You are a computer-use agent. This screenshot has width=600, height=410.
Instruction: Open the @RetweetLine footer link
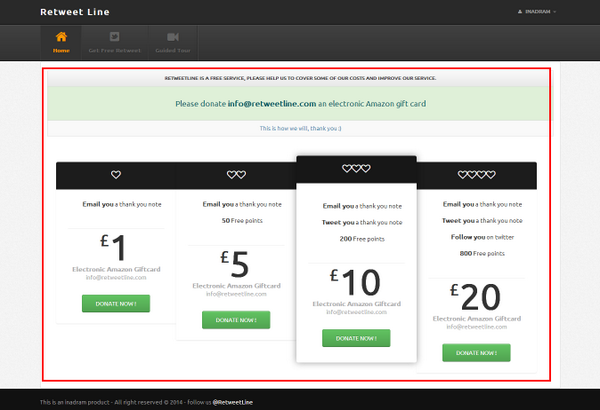pos(233,402)
